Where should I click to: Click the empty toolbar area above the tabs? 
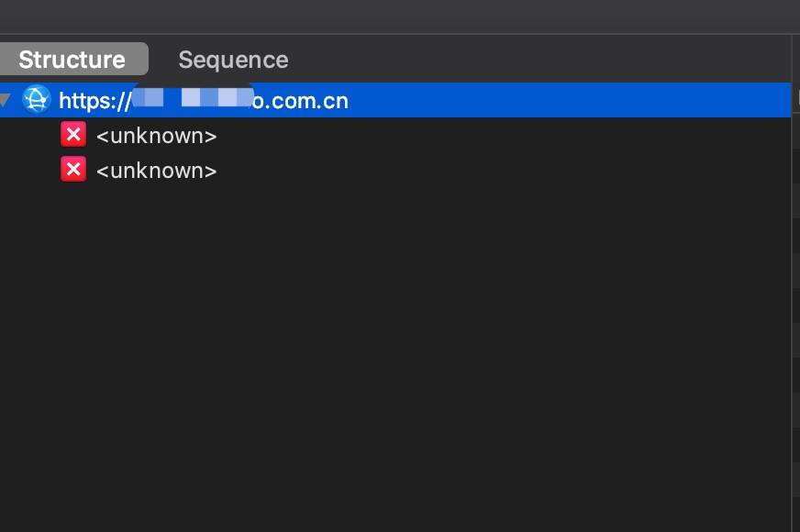click(394, 17)
